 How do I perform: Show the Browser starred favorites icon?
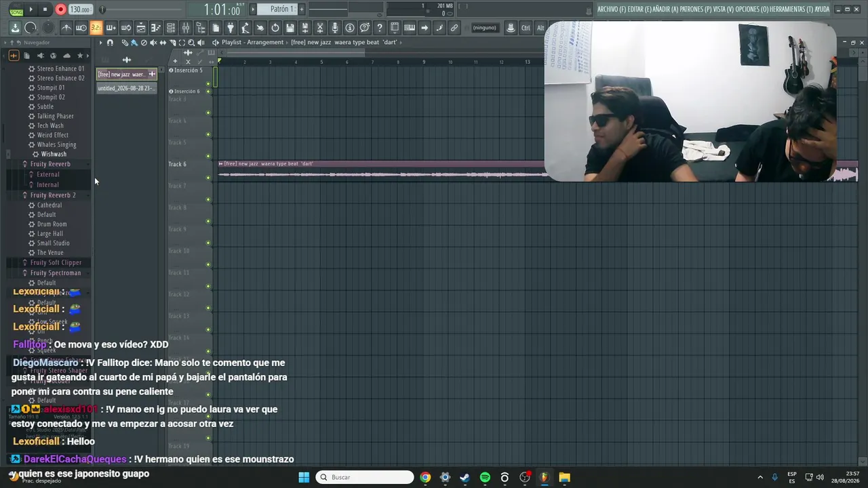pos(80,56)
